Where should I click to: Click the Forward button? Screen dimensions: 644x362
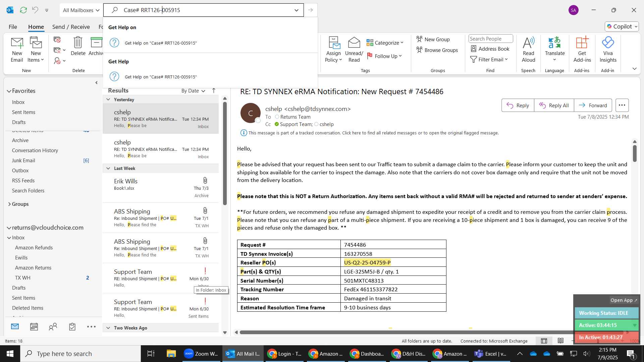pos(593,105)
